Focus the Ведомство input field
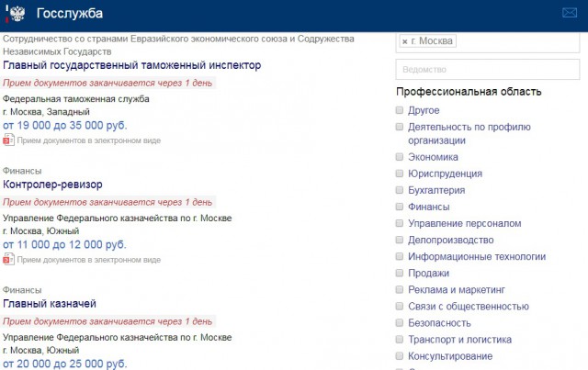This screenshot has height=370, width=588. click(x=488, y=70)
